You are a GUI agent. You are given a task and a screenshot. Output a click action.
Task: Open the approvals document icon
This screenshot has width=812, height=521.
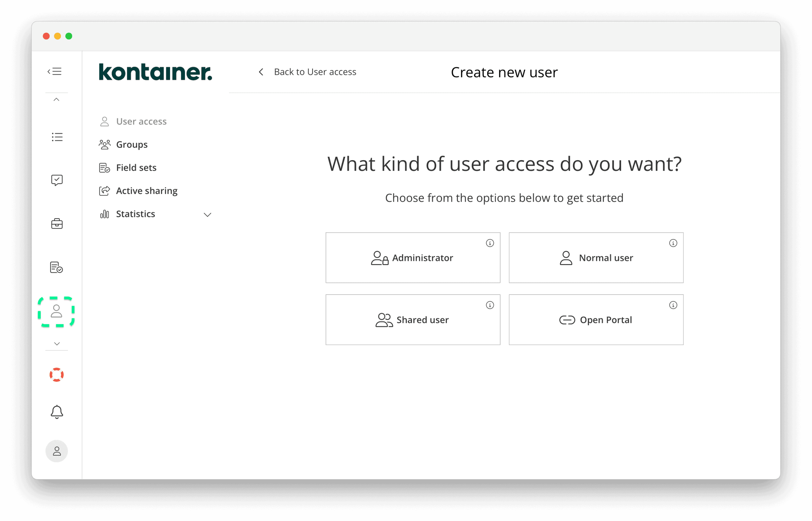[x=57, y=268]
